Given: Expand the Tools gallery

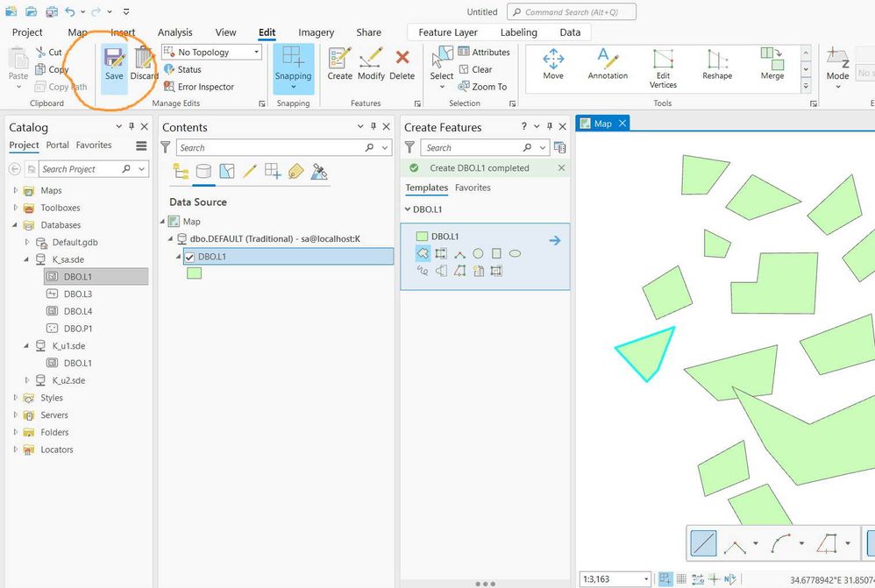Looking at the screenshot, I should (x=806, y=86).
